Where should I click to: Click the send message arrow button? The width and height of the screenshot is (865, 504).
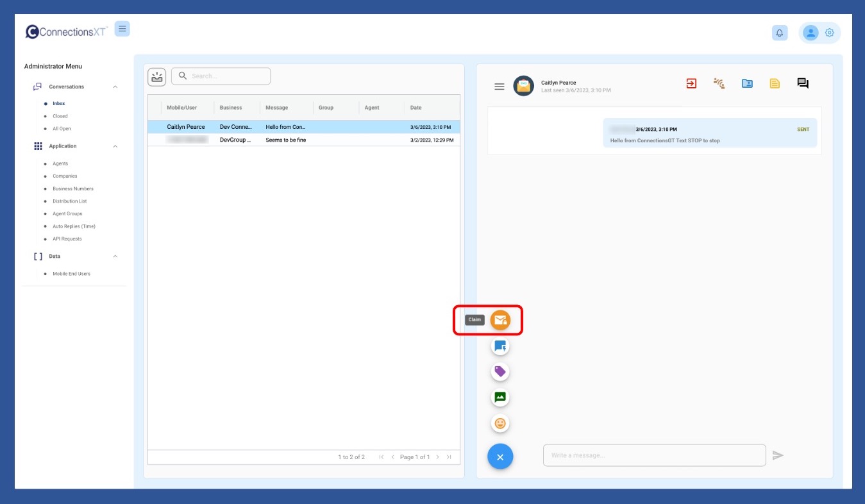(x=778, y=455)
